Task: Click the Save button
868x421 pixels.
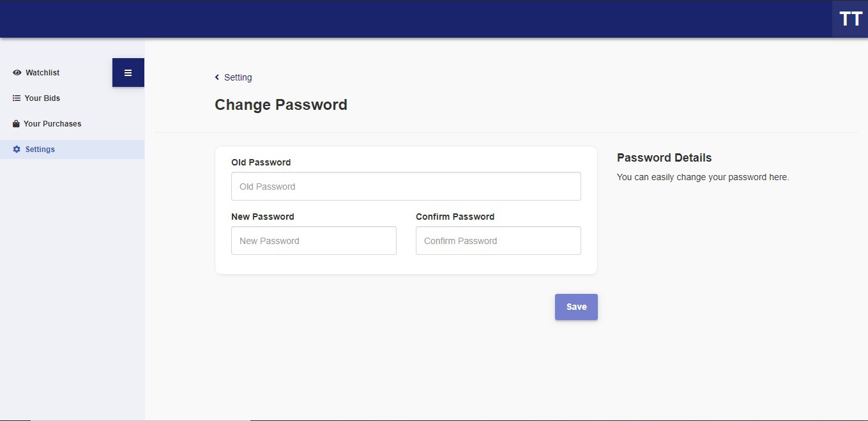Action: click(x=576, y=307)
